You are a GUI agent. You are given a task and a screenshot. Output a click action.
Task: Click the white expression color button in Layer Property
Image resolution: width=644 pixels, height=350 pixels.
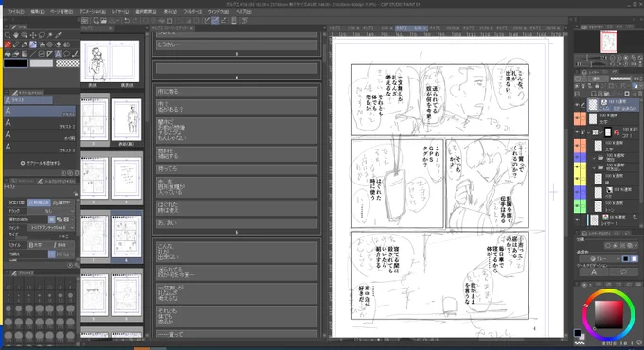click(x=635, y=259)
